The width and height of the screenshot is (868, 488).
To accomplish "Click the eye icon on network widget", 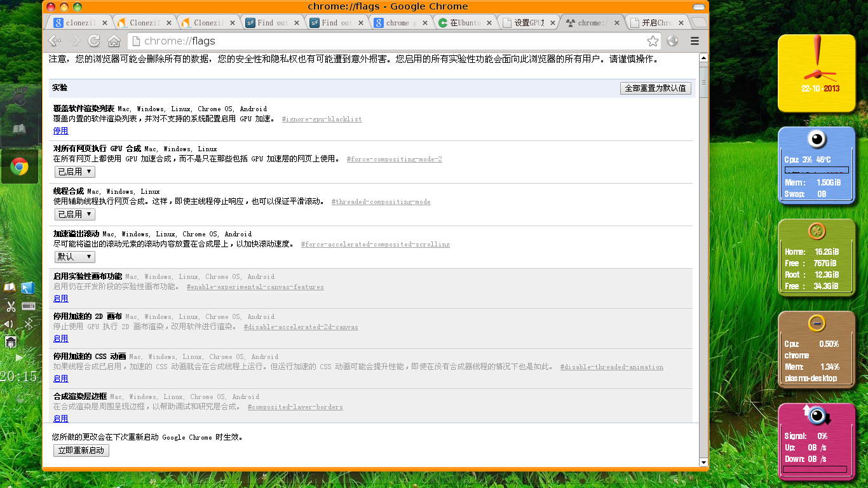I will [x=818, y=416].
